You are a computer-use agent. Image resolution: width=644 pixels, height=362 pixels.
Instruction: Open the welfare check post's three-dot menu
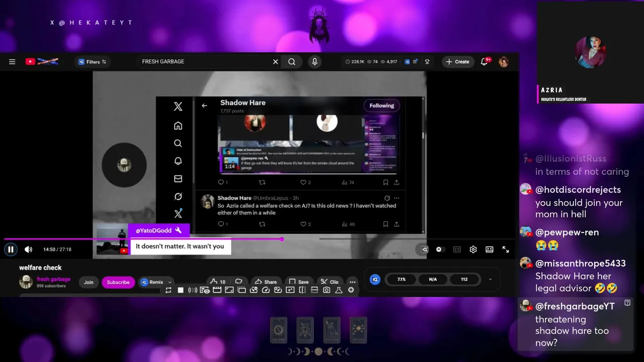pyautogui.click(x=397, y=198)
